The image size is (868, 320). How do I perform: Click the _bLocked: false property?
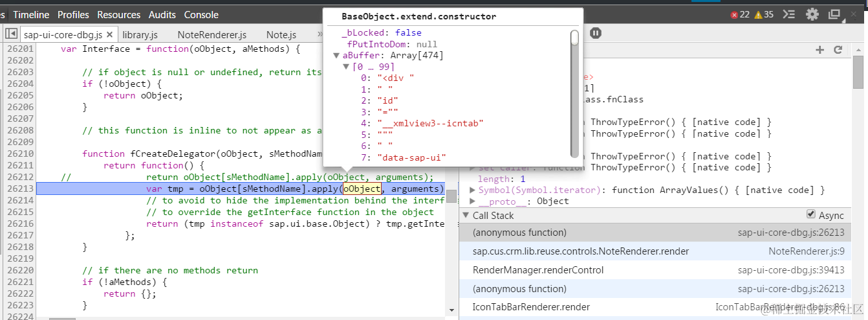[382, 32]
